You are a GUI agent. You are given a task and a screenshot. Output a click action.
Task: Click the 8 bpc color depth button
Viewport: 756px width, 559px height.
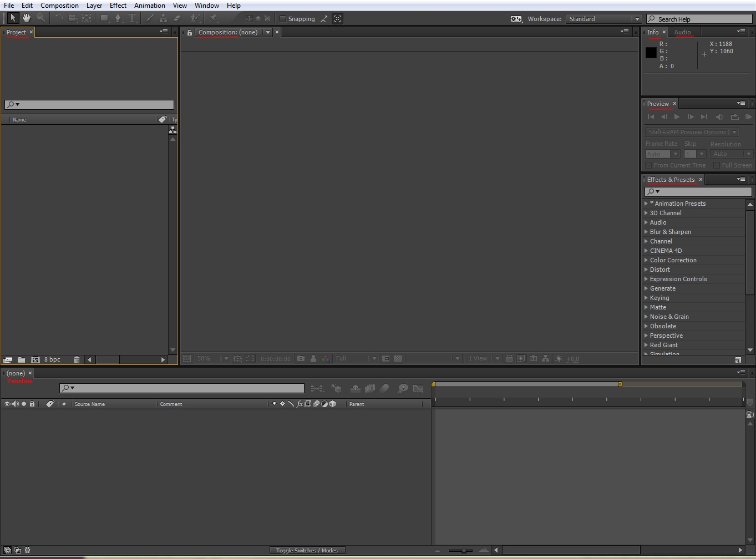[52, 360]
